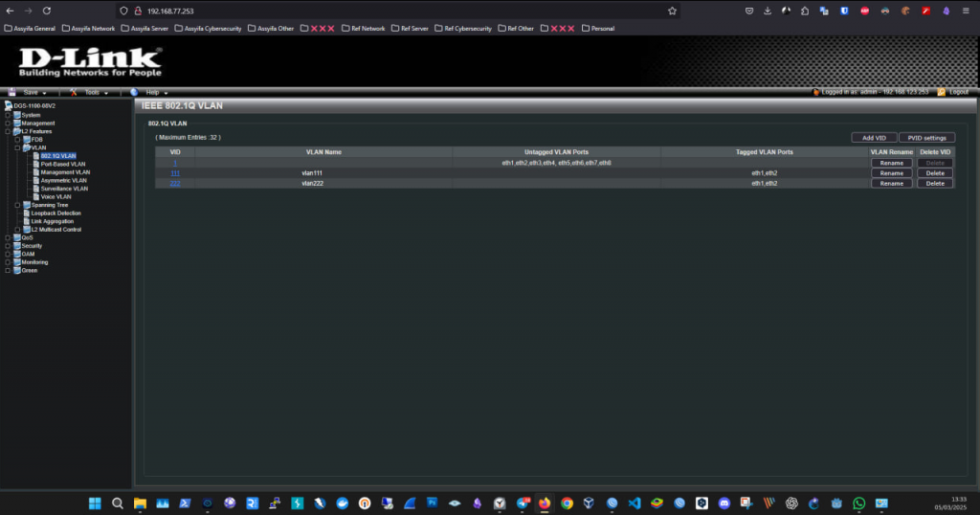Click the DGS-1100-08V2 device icon
980x515 pixels.
pyautogui.click(x=9, y=105)
